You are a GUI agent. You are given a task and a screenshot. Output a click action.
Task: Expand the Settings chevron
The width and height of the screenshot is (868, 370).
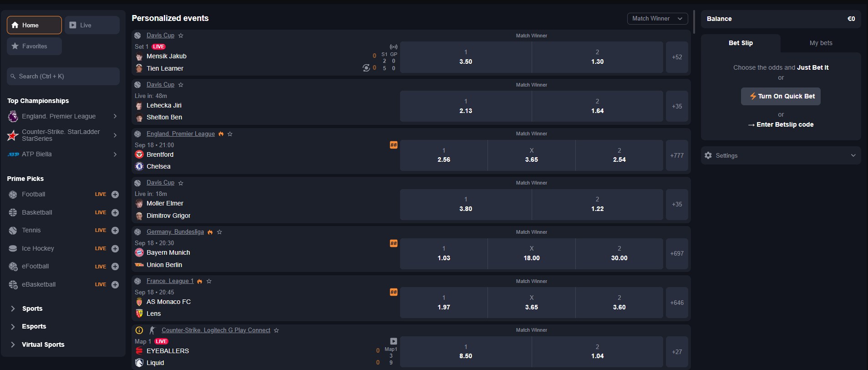tap(853, 155)
